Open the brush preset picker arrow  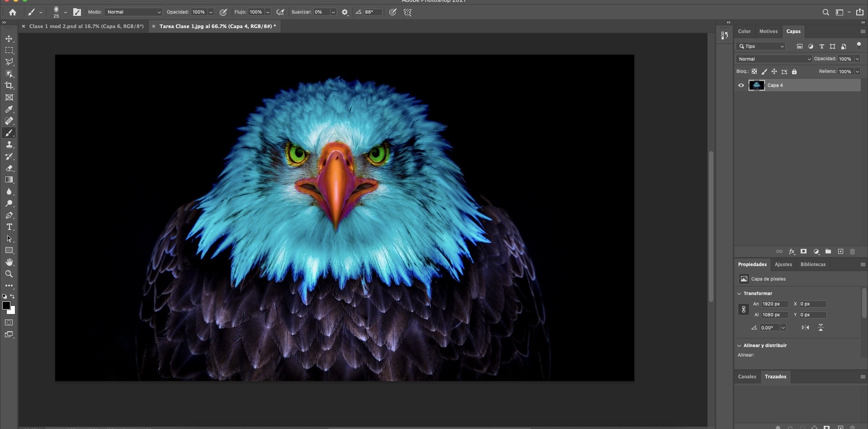(66, 12)
